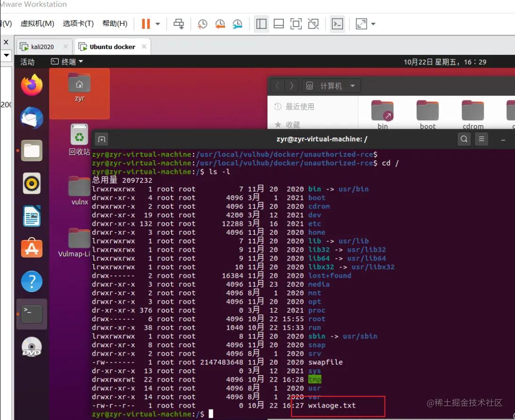
Task: Open the power options dropdown arrow beside pause
Action: 157,24
